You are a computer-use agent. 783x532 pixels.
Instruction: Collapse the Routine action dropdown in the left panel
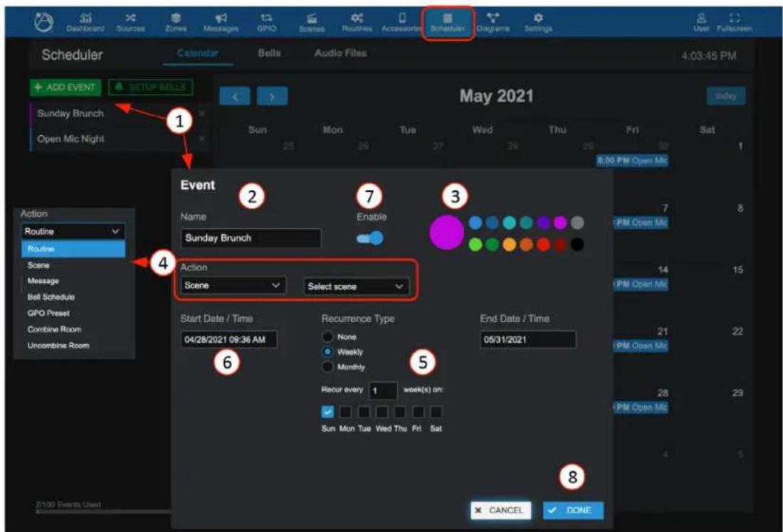point(73,232)
